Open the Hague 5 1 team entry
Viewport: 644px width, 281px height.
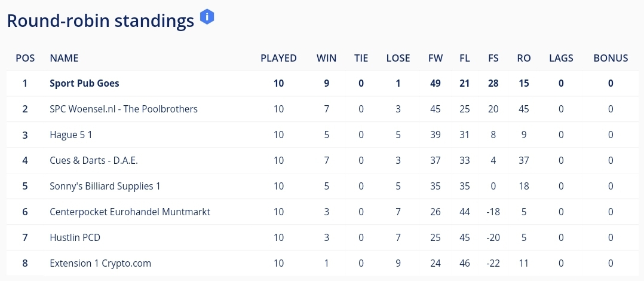coord(70,135)
